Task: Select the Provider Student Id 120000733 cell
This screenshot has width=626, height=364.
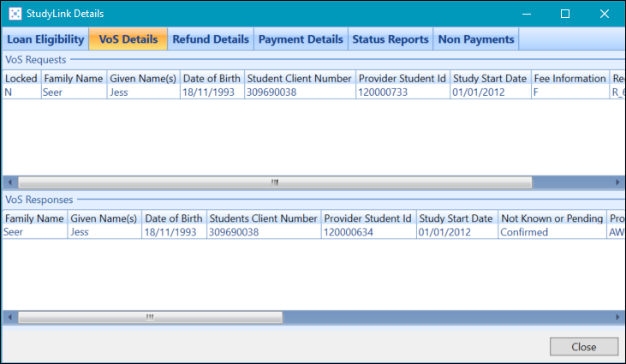Action: click(402, 92)
